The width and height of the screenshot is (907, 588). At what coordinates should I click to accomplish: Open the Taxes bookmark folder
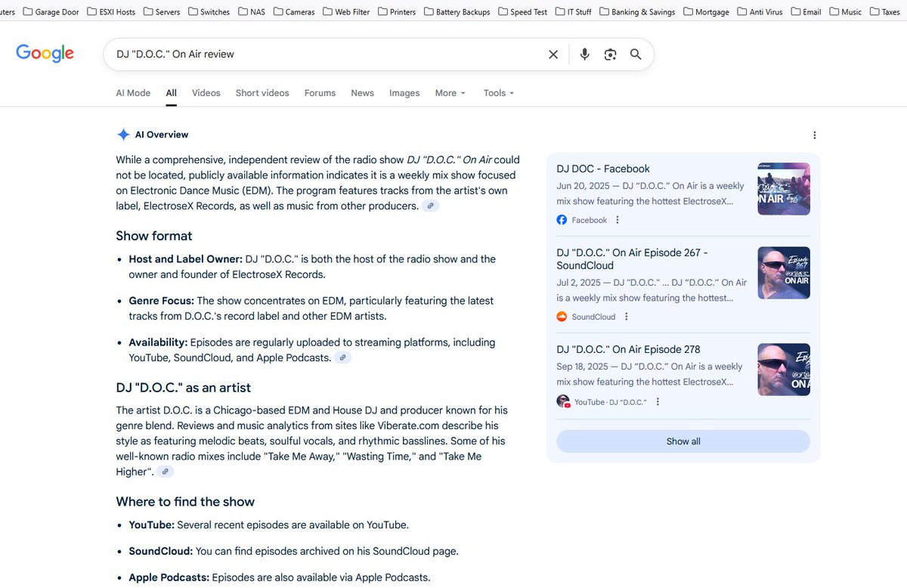click(x=884, y=12)
